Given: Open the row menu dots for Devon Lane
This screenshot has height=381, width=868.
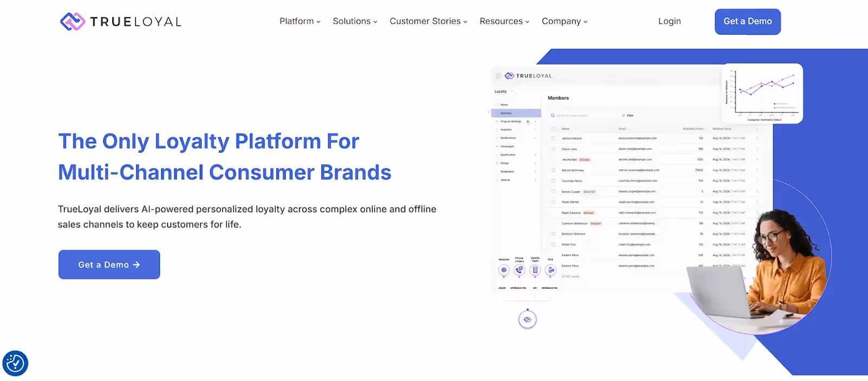Looking at the screenshot, I should coord(757,149).
